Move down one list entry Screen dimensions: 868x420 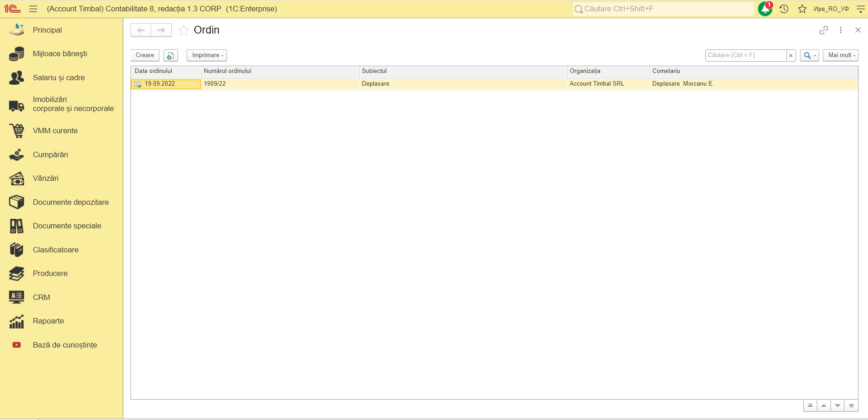tap(838, 406)
